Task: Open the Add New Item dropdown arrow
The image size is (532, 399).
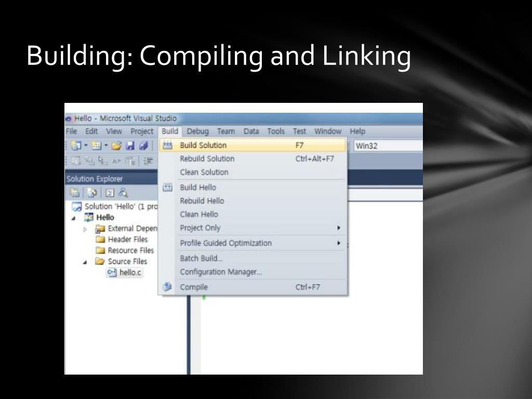Action: pos(106,145)
